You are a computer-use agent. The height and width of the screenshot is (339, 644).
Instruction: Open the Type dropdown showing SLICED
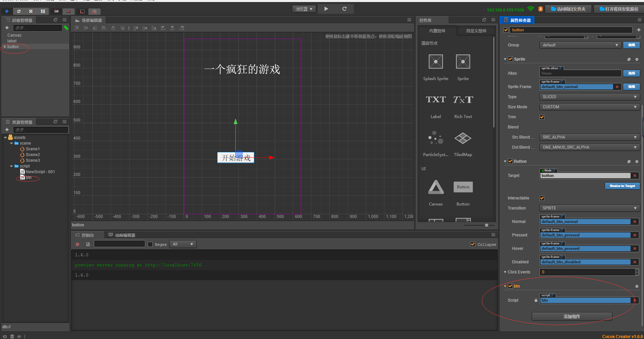590,97
